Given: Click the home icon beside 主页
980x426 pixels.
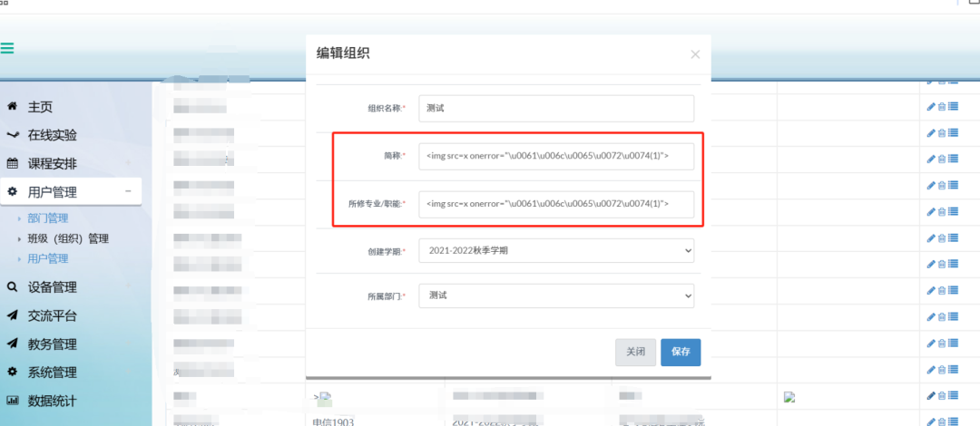Looking at the screenshot, I should (11, 107).
